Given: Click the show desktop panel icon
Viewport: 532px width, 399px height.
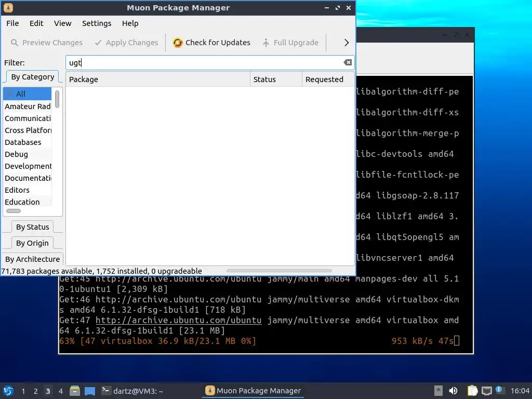Looking at the screenshot, I should coord(90,391).
